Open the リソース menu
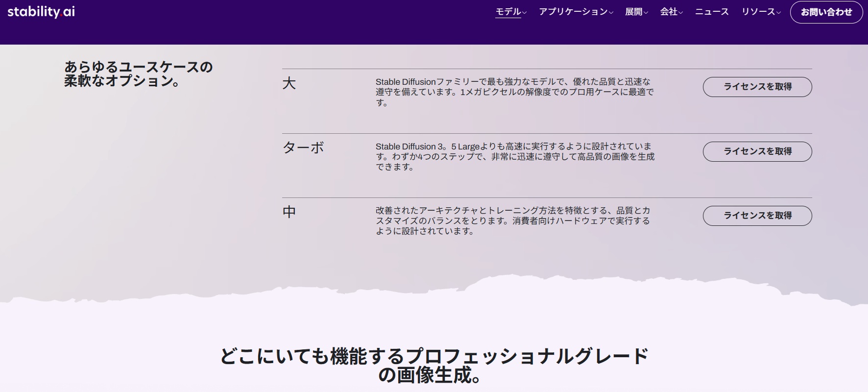868x392 pixels. [758, 12]
